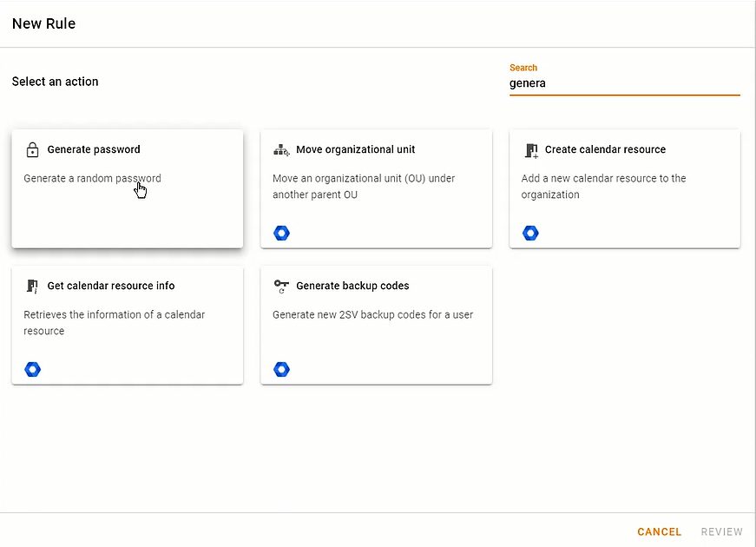Click the padlock icon on Generate password
756x547 pixels.
click(x=32, y=149)
